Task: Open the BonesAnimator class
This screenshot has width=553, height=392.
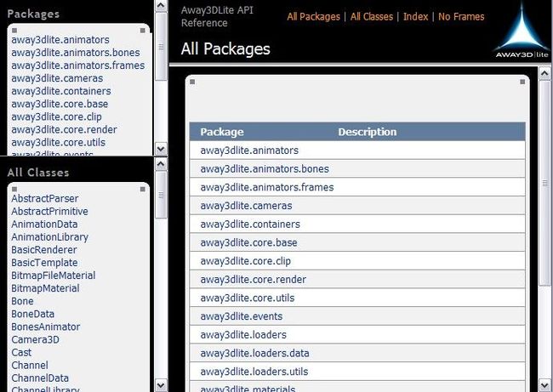Action: [45, 327]
